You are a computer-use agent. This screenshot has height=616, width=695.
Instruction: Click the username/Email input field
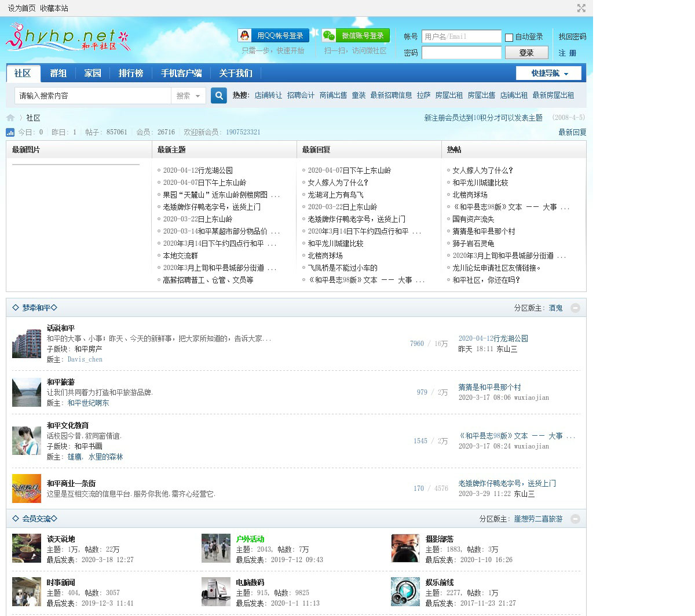pyautogui.click(x=462, y=37)
